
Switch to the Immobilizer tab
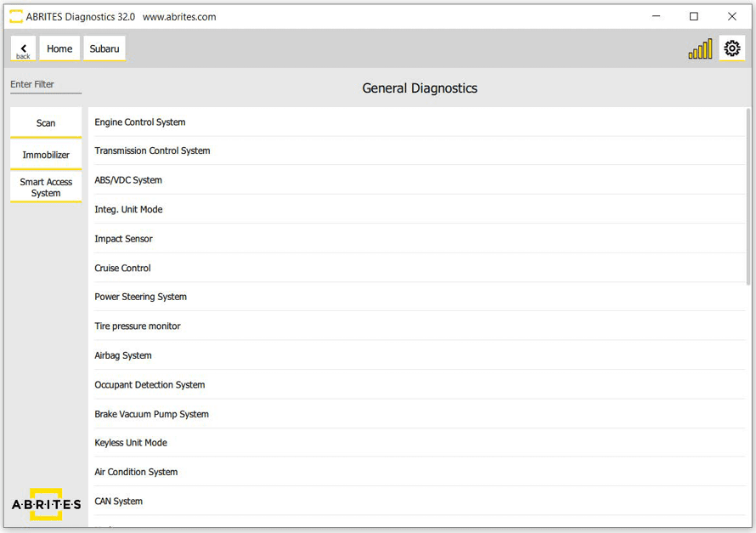pyautogui.click(x=46, y=155)
